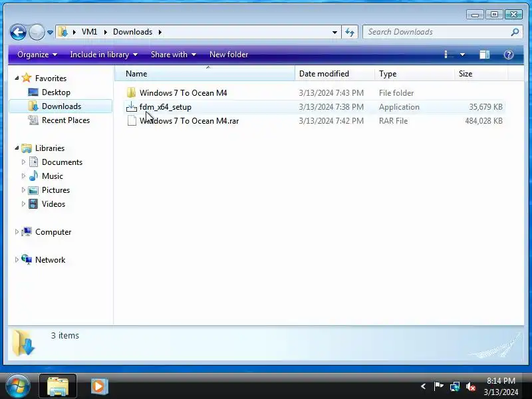Show the preview pane
The image size is (532, 399).
click(x=485, y=55)
